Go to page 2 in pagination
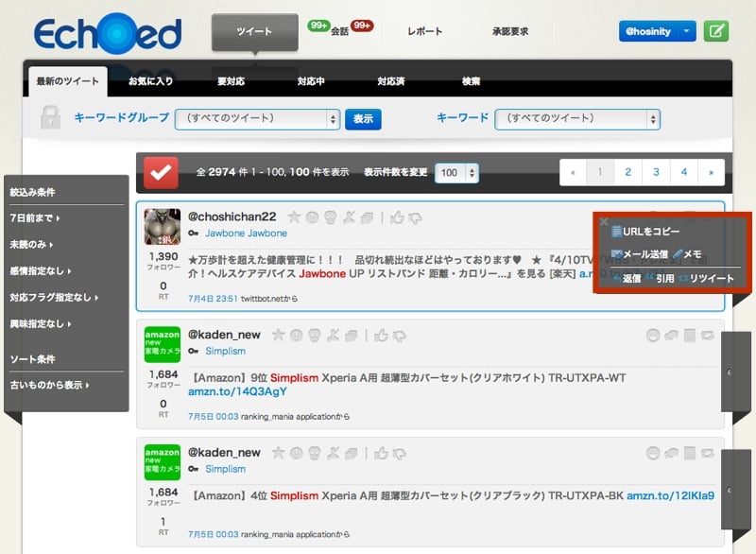 pos(627,172)
